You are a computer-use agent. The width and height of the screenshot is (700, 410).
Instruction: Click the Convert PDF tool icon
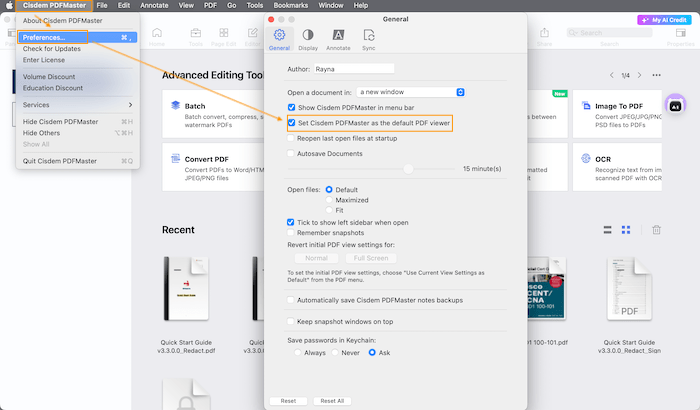tap(175, 159)
